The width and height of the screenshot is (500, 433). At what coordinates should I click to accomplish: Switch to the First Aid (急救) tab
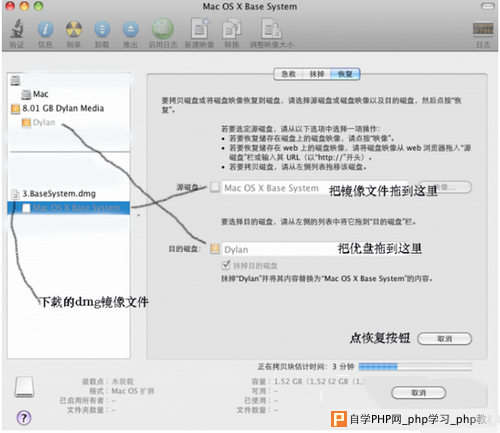pos(288,74)
